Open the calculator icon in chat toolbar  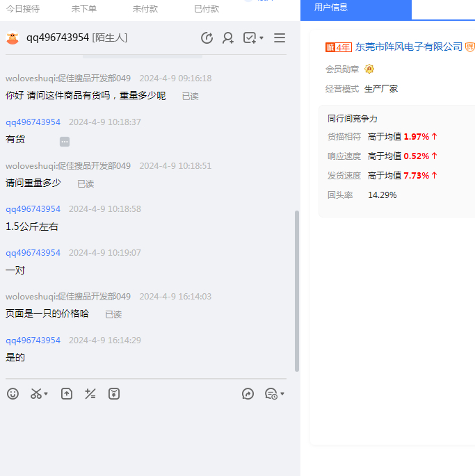[x=90, y=394]
